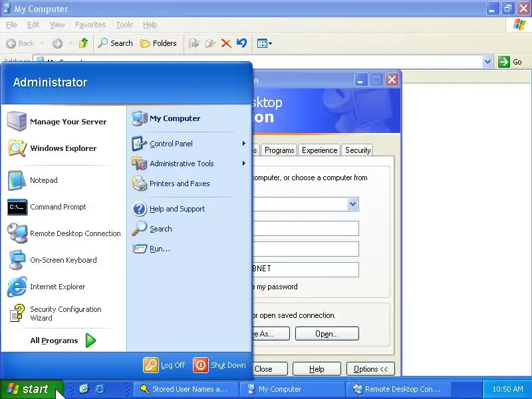Open Help and Support
532x399 pixels.
click(190, 209)
